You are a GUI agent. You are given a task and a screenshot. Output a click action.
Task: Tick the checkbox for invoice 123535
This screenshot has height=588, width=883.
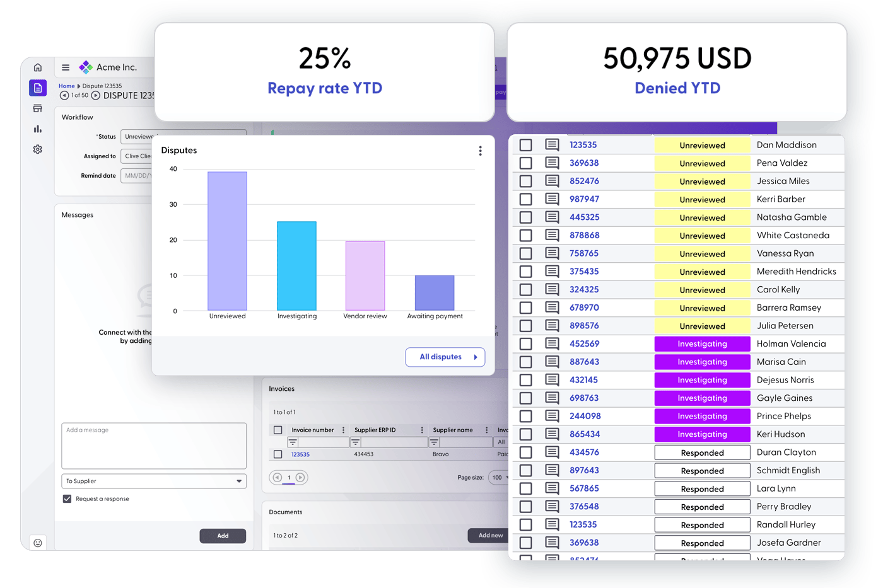coord(278,454)
